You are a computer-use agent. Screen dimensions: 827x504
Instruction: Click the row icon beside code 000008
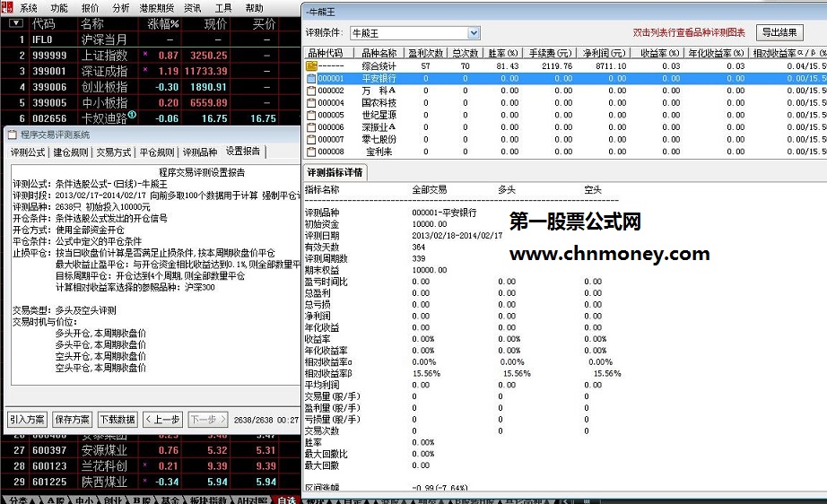pos(311,152)
